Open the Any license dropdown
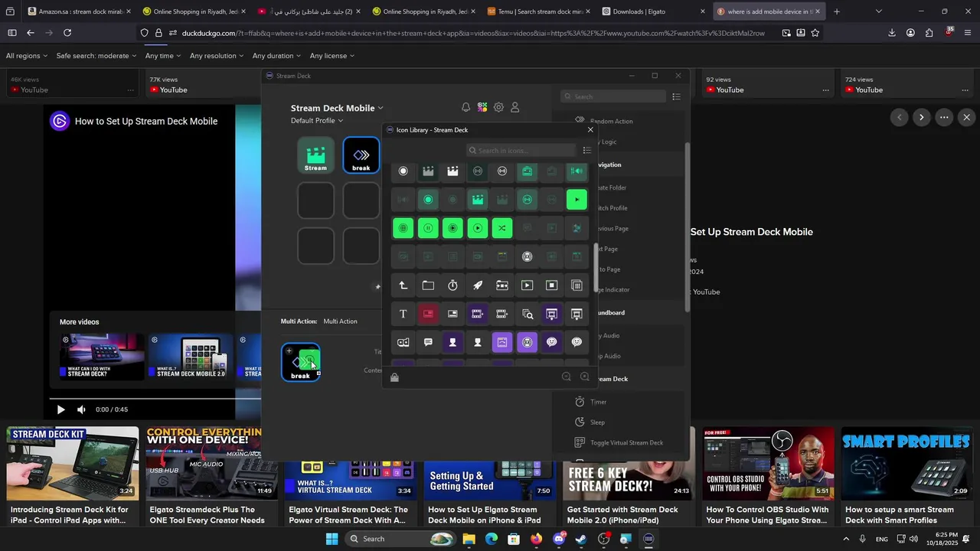Image resolution: width=980 pixels, height=551 pixels. click(332, 56)
